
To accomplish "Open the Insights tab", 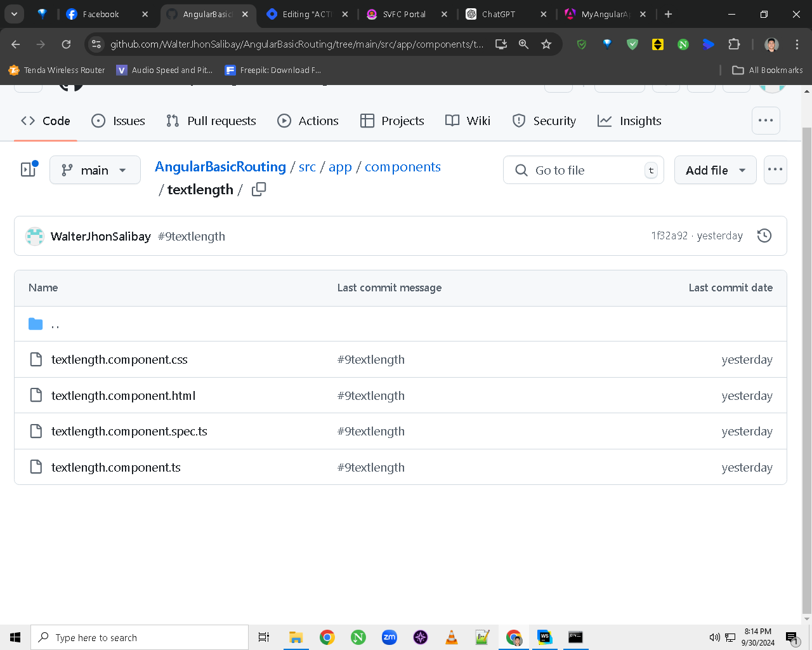I will pos(629,121).
